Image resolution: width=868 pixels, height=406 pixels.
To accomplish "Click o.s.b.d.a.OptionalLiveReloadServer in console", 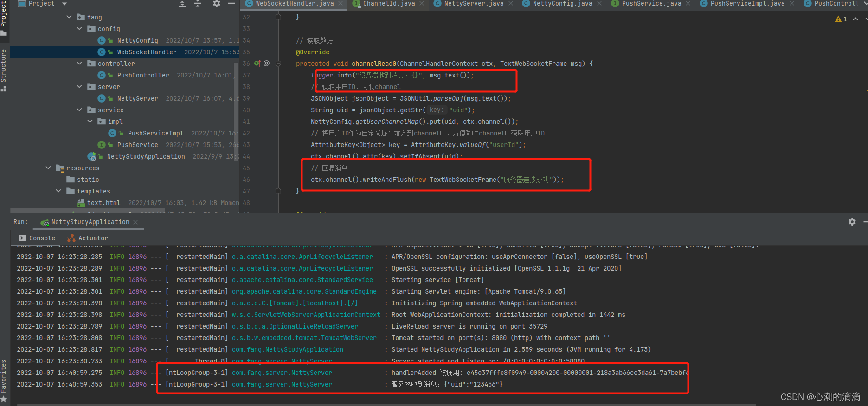I will coord(295,326).
